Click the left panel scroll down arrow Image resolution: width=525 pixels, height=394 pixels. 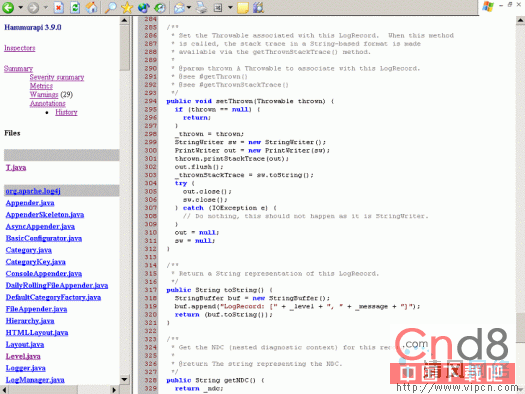(124, 380)
